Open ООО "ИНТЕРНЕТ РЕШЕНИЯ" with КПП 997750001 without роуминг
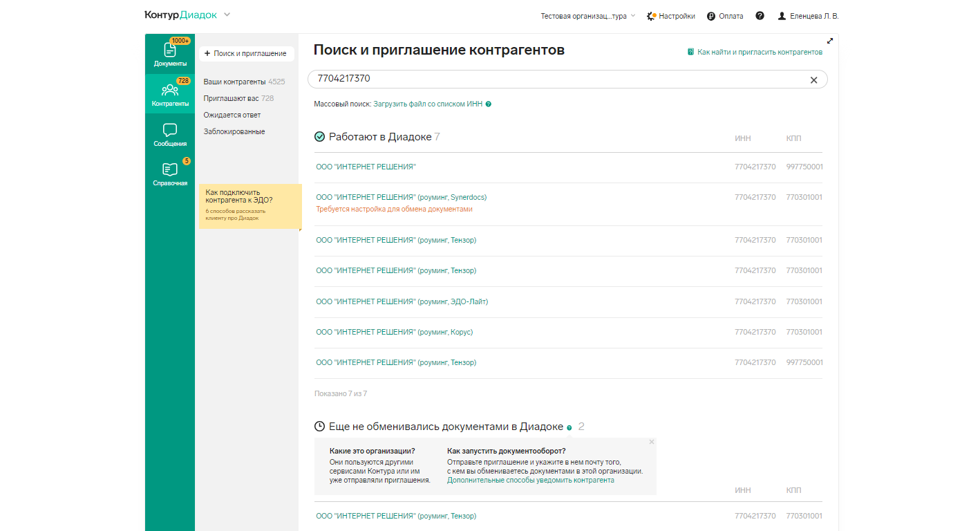The image size is (980, 531). (366, 167)
